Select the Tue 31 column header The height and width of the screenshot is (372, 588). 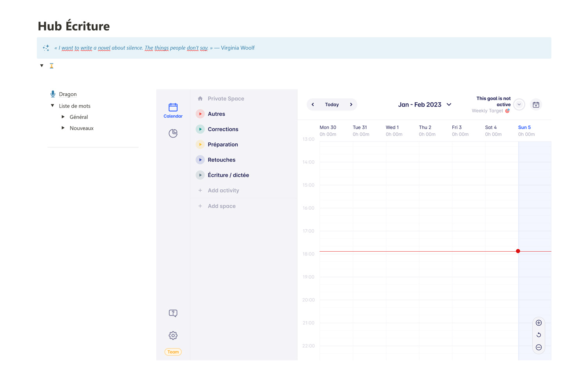360,127
